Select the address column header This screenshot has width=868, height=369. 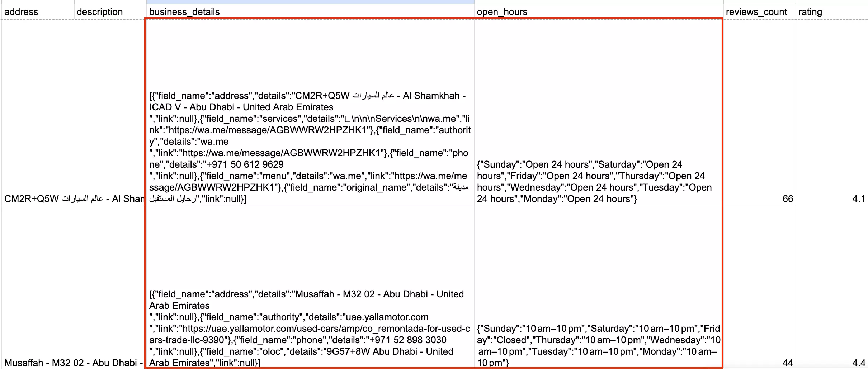[38, 12]
